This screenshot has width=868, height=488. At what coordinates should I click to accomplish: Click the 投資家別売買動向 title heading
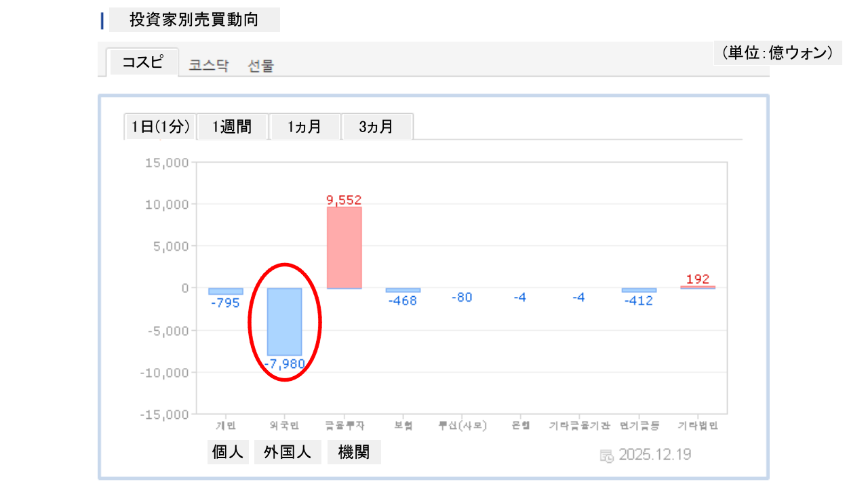tap(194, 20)
